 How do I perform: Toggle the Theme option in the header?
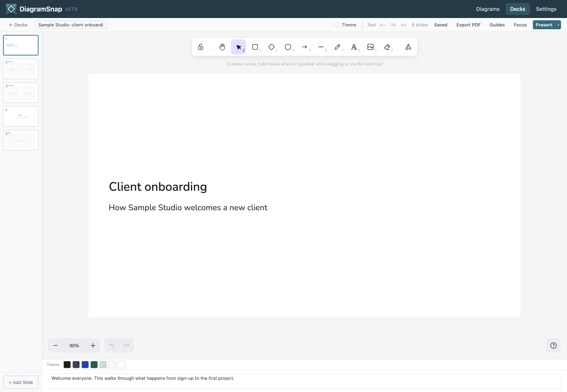(346, 25)
